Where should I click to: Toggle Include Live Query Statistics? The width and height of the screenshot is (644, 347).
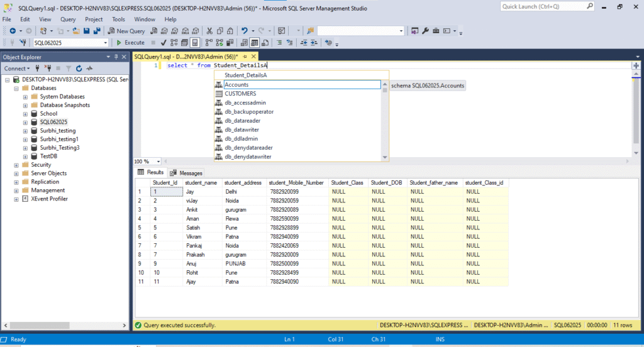(219, 43)
